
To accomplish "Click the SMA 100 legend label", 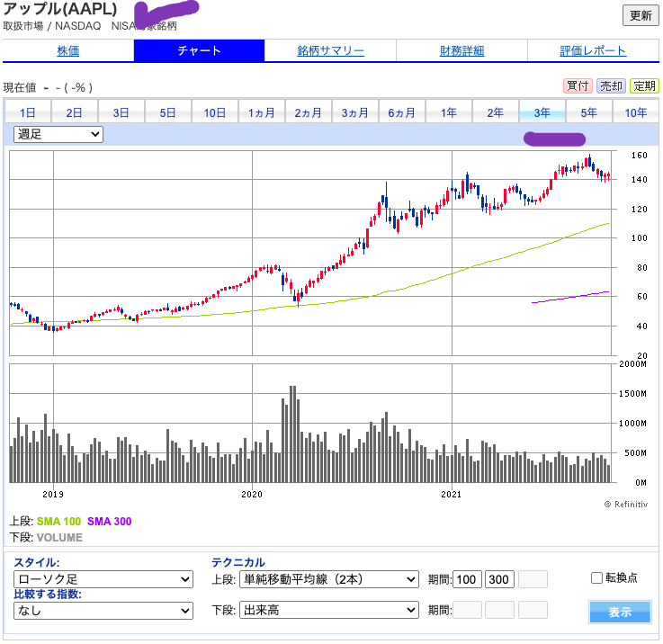I will [x=58, y=521].
